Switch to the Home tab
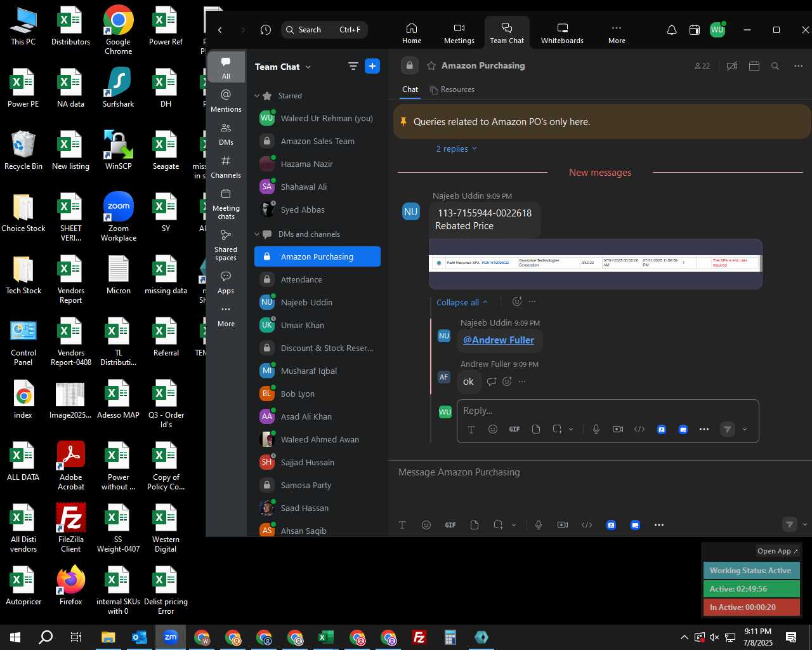The width and height of the screenshot is (812, 650). coord(412,33)
